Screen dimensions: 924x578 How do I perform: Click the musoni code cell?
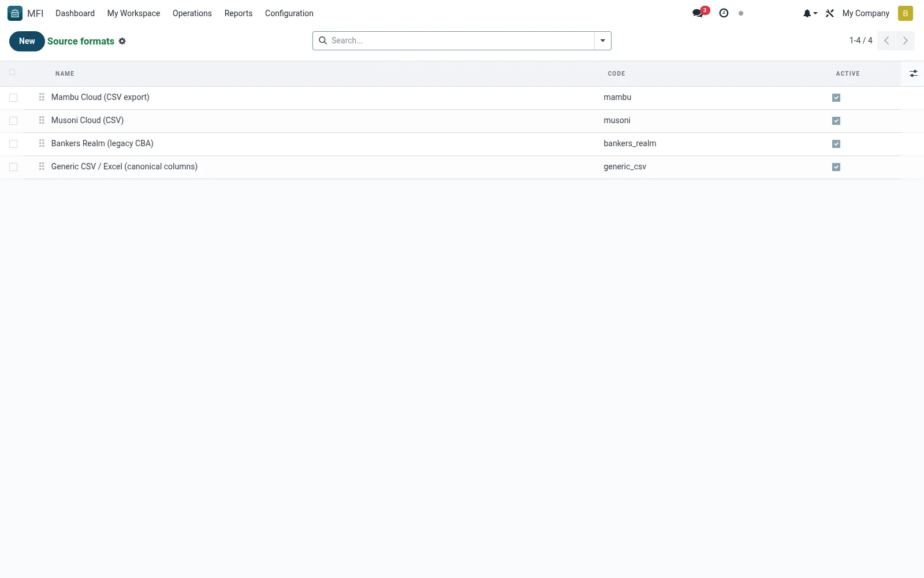[617, 120]
